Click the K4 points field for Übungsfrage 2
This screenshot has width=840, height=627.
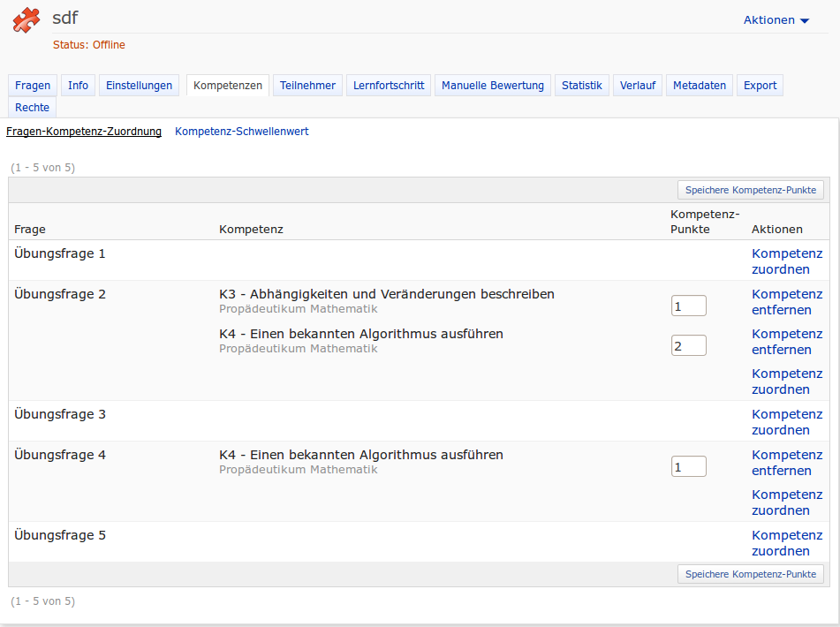688,345
